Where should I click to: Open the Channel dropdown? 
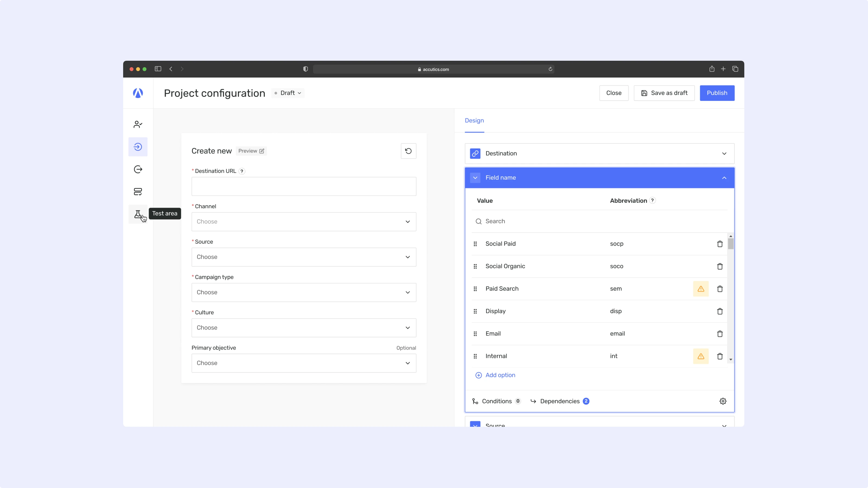click(x=304, y=221)
